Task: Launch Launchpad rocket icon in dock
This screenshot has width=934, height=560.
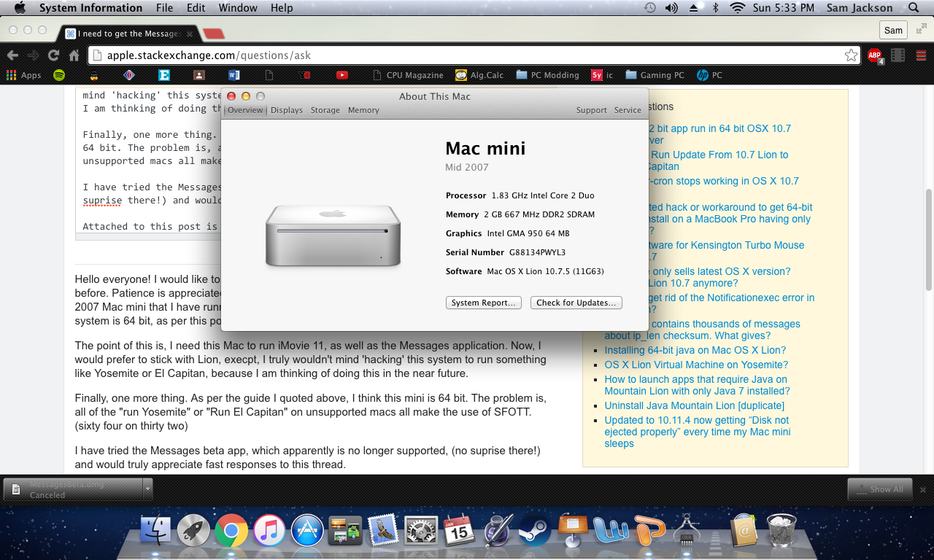Action: (x=193, y=530)
